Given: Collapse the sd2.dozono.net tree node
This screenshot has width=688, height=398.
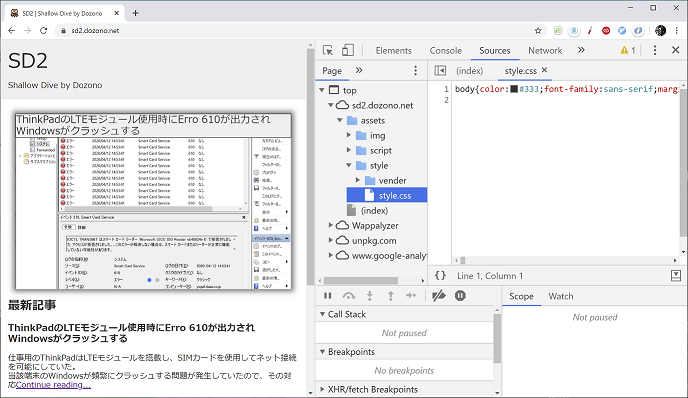Looking at the screenshot, I should 330,105.
